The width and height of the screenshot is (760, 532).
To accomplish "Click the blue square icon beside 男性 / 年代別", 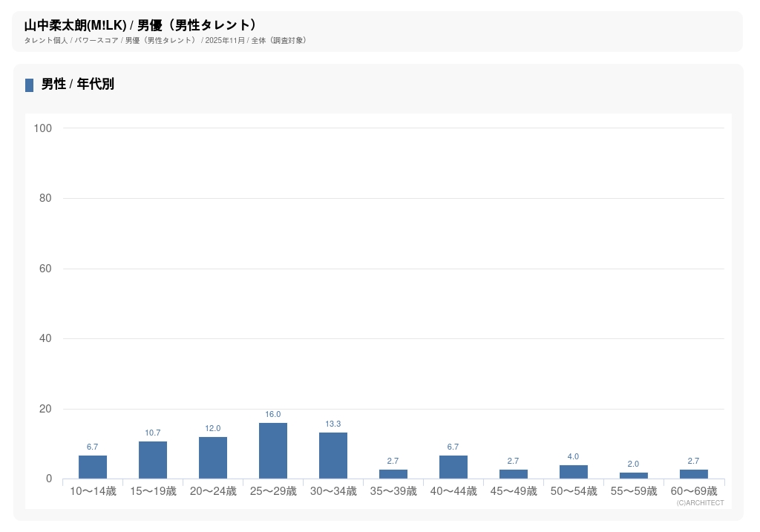I will (30, 85).
